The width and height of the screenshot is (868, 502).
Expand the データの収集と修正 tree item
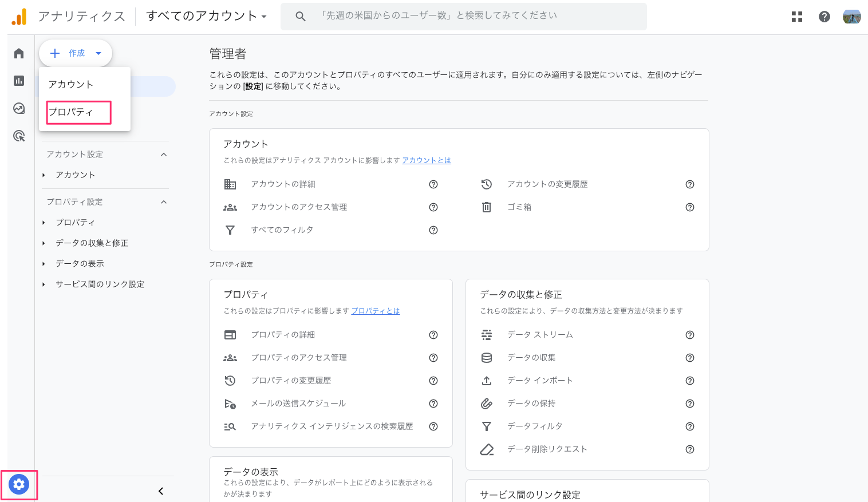coord(44,243)
